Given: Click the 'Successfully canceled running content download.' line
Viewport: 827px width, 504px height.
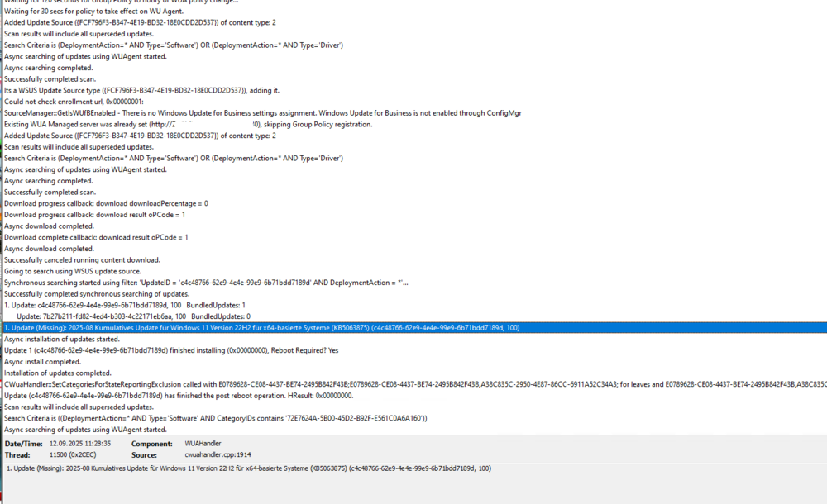Looking at the screenshot, I should point(82,260).
